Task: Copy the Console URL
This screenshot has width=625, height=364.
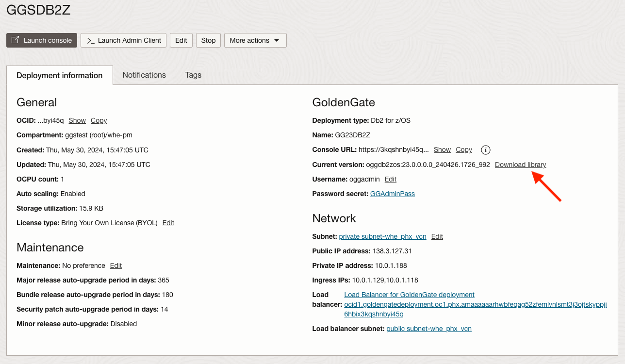Action: [463, 149]
